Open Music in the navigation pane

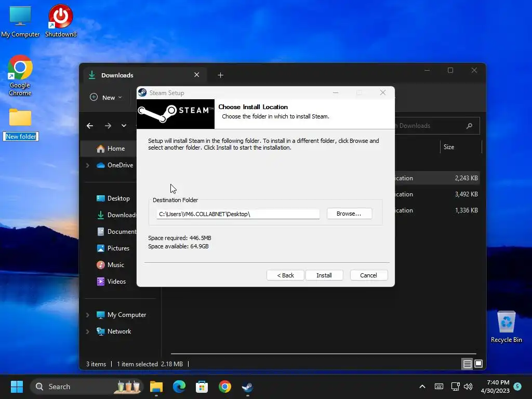point(111,265)
